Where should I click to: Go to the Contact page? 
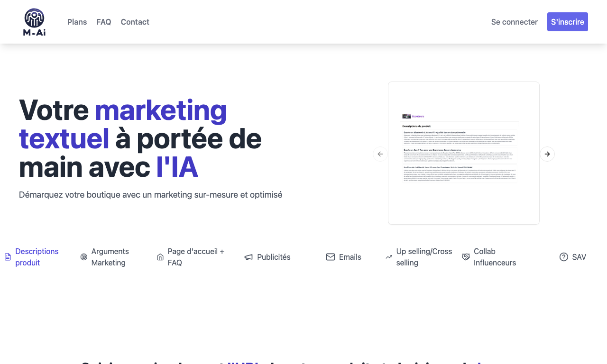(x=135, y=22)
